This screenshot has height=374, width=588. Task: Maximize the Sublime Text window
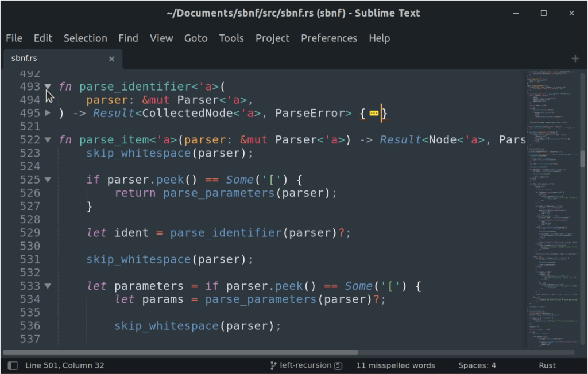(543, 13)
